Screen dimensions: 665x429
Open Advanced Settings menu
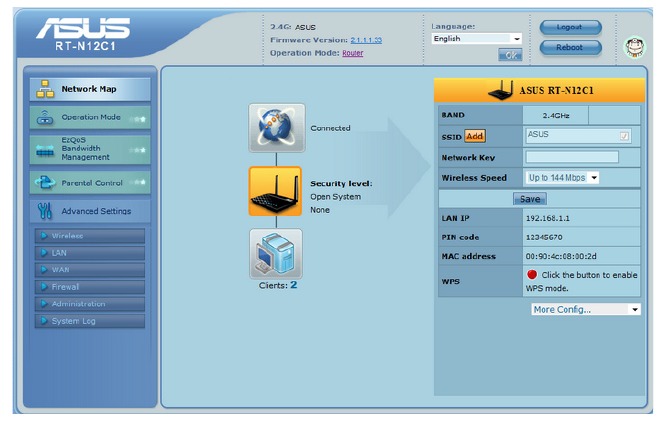90,211
